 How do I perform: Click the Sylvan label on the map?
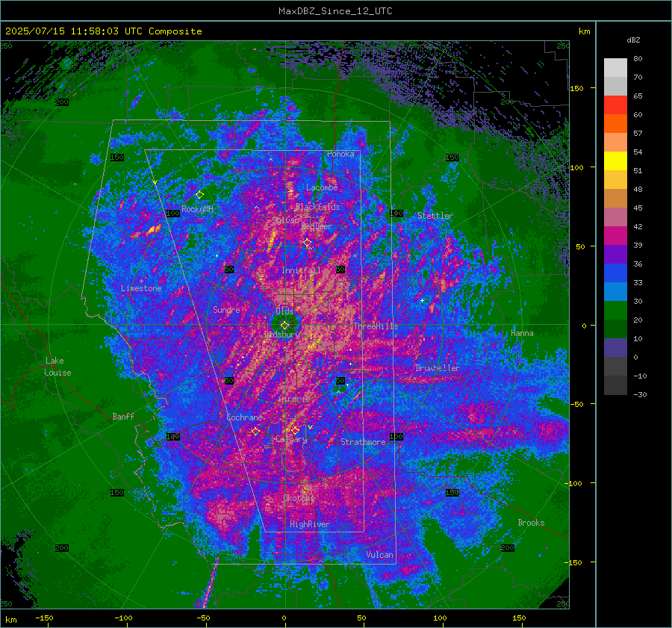286,220
